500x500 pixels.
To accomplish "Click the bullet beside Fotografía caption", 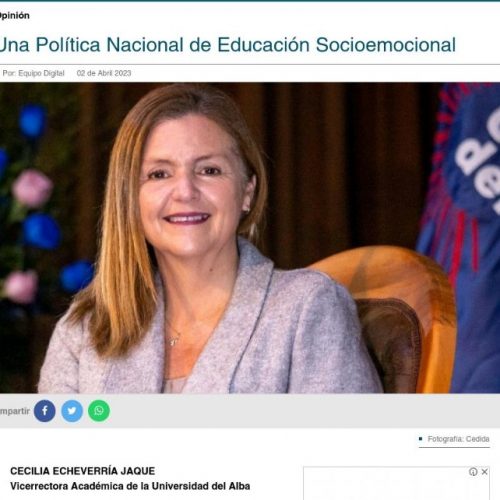I will coord(421,439).
